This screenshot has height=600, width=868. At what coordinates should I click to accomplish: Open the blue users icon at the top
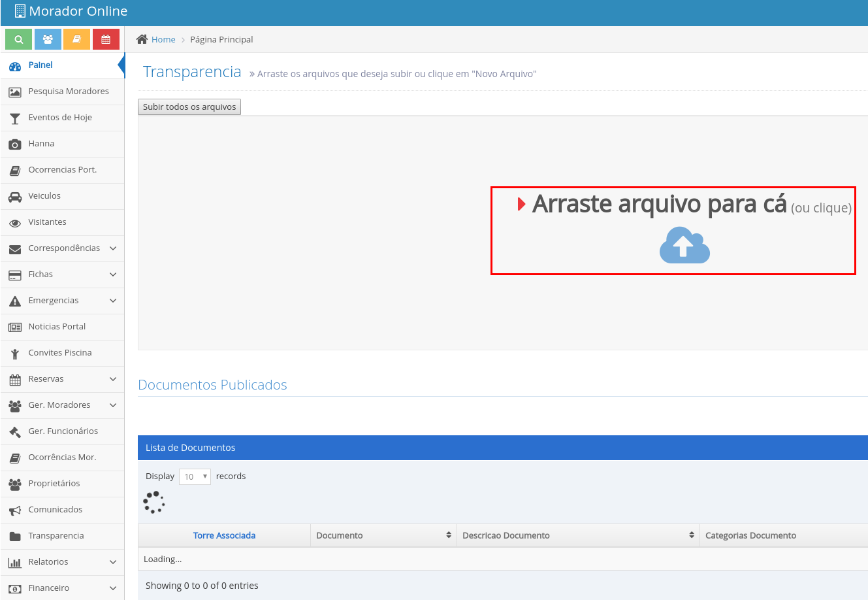pyautogui.click(x=47, y=39)
